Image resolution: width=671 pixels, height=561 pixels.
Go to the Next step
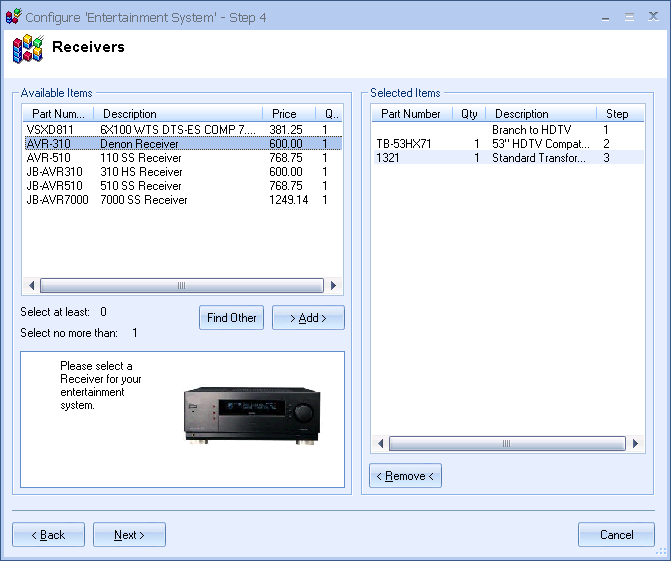click(x=129, y=535)
